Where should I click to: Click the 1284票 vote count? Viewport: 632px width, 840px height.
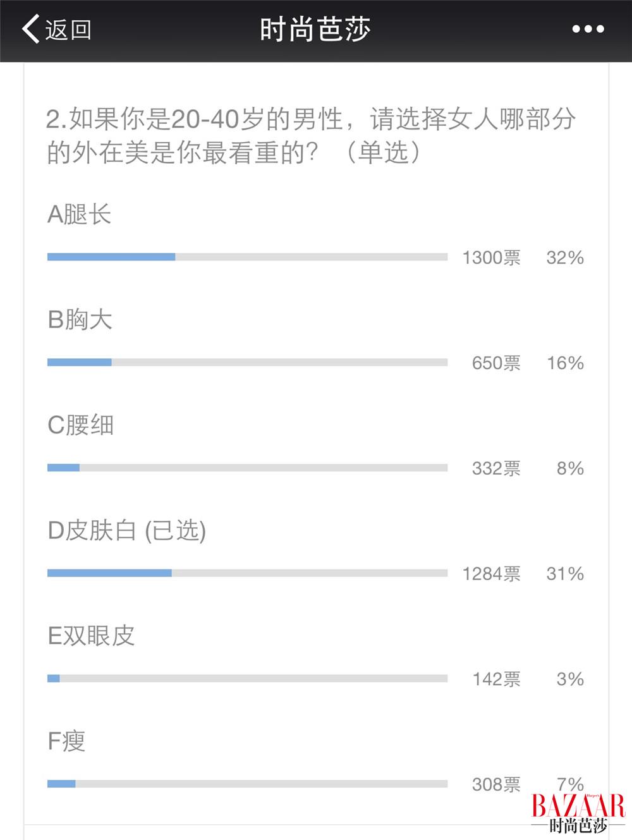(x=492, y=574)
